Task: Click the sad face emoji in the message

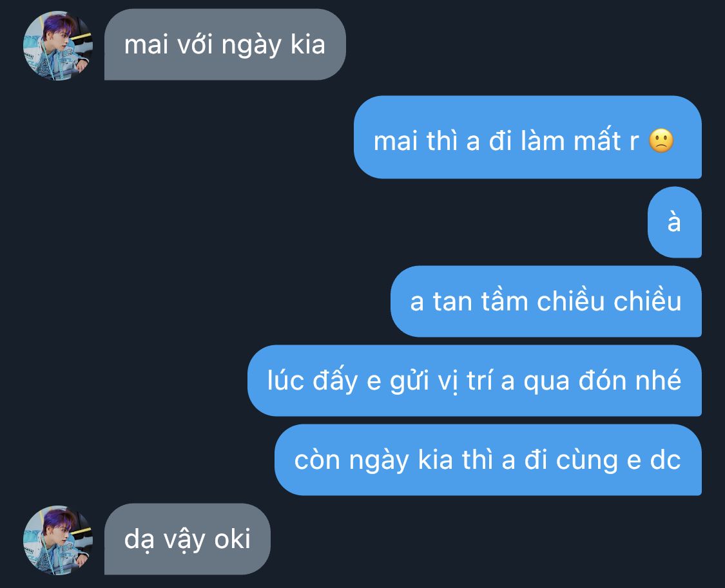Action: [661, 140]
